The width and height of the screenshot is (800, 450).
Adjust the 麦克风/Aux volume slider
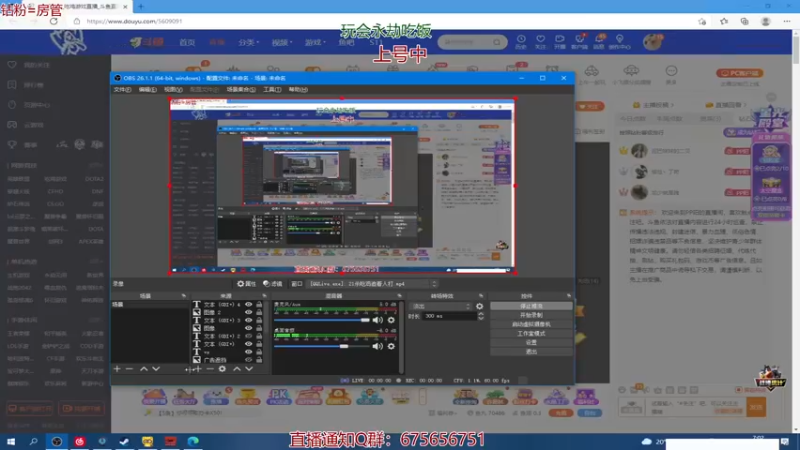click(321, 320)
